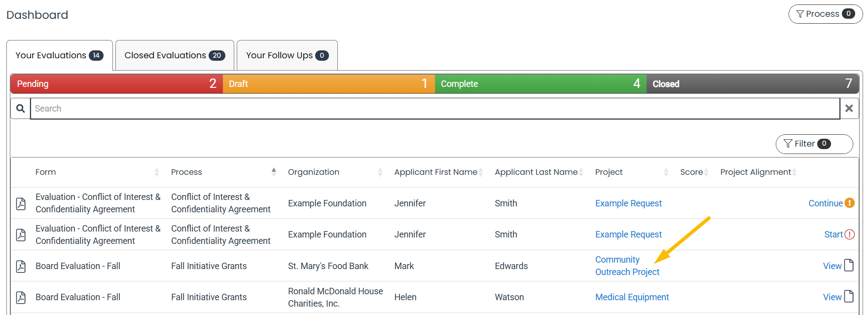
Task: Click into the Search field
Action: point(435,109)
